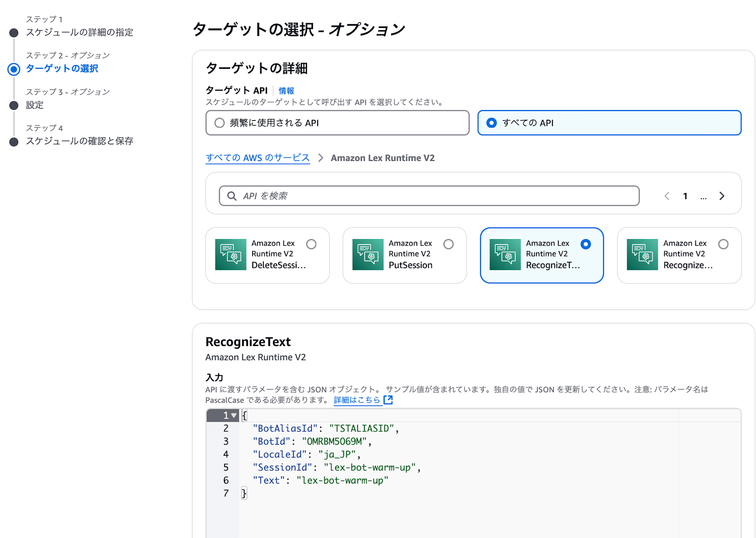Click the Amazon Lex Runtime V2 breadcrumb text

(x=383, y=158)
